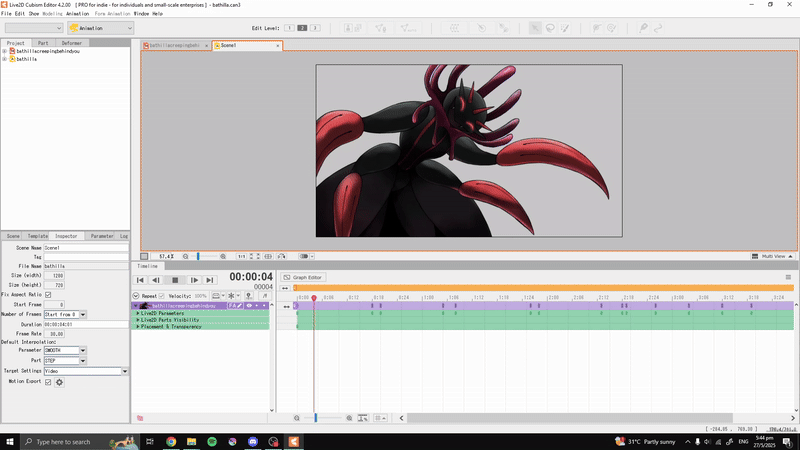Open the Graph Editor

click(303, 277)
